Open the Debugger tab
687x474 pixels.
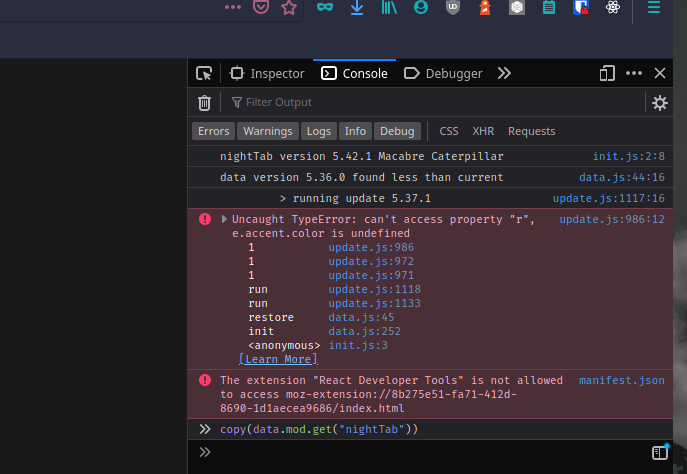pyautogui.click(x=443, y=73)
